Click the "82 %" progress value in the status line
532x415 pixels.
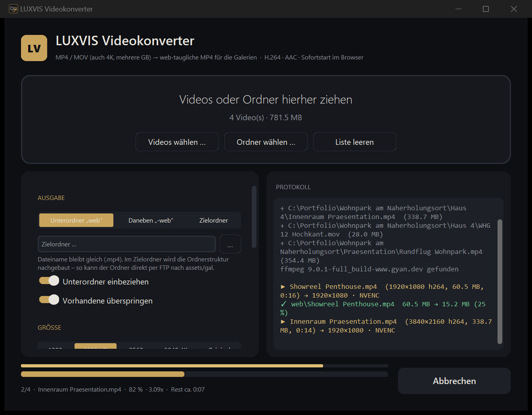pos(136,389)
